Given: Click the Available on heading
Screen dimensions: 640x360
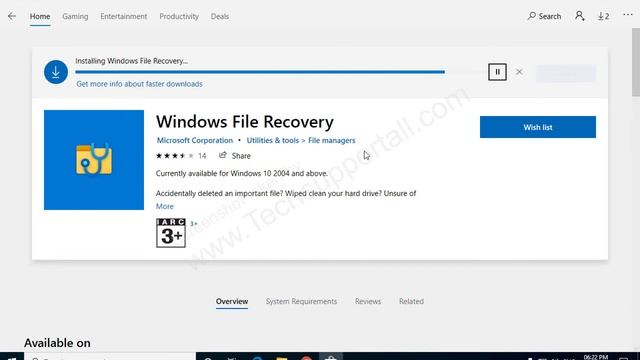Looking at the screenshot, I should pos(57,343).
